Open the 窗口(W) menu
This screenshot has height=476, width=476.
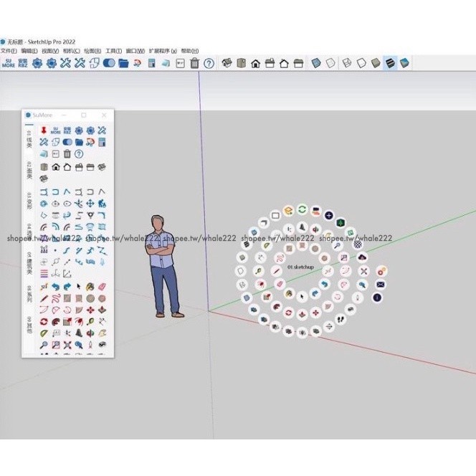pos(135,51)
